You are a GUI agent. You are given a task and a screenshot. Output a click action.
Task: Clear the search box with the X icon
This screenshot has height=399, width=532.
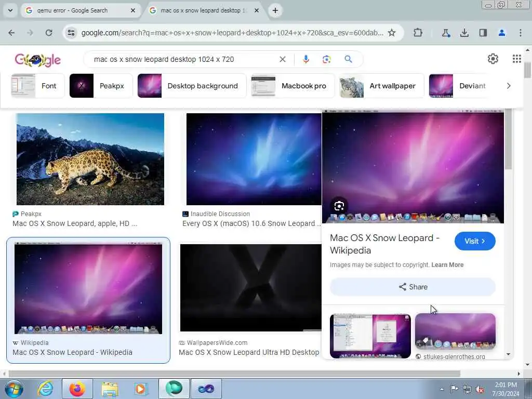(282, 59)
